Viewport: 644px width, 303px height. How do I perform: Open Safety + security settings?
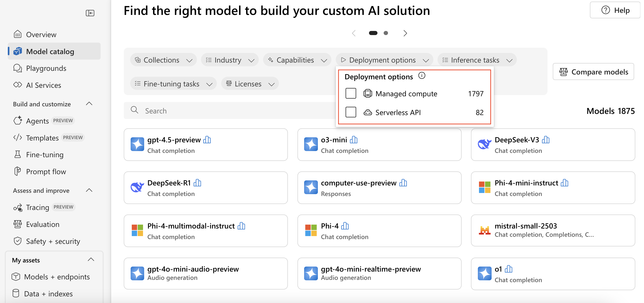click(x=53, y=241)
